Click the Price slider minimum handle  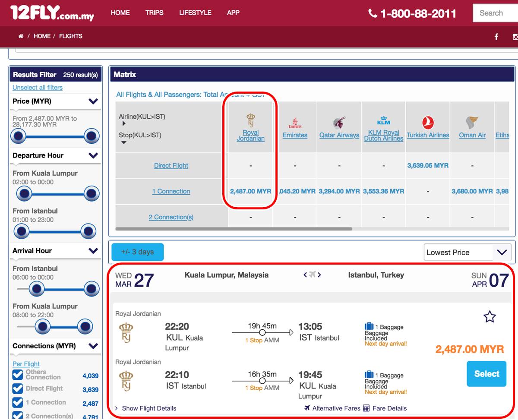(x=19, y=136)
